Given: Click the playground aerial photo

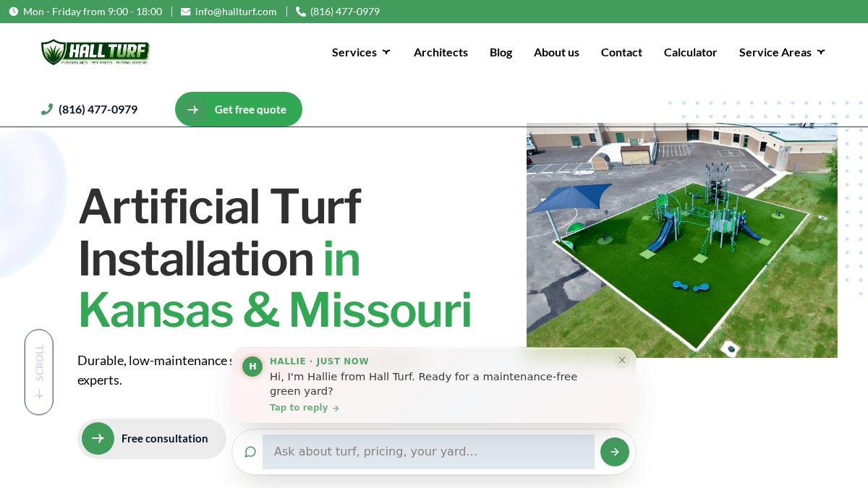Looking at the screenshot, I should tap(682, 240).
